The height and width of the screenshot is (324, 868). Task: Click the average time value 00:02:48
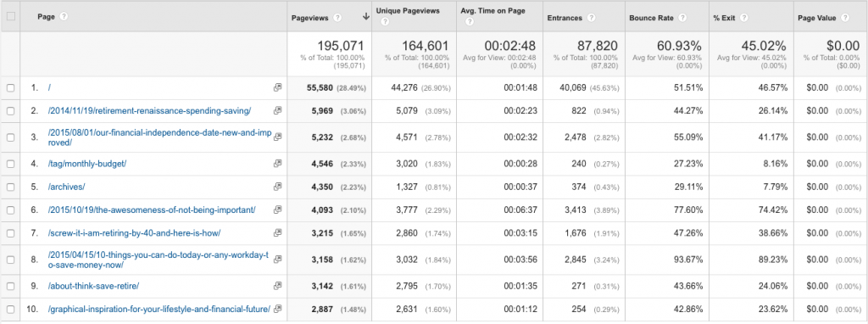[x=509, y=46]
